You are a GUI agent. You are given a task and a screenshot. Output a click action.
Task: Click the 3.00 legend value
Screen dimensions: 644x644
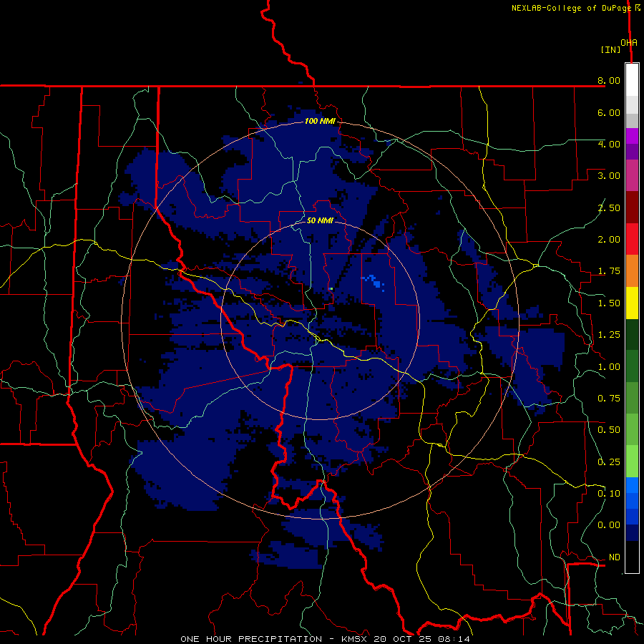pyautogui.click(x=609, y=176)
